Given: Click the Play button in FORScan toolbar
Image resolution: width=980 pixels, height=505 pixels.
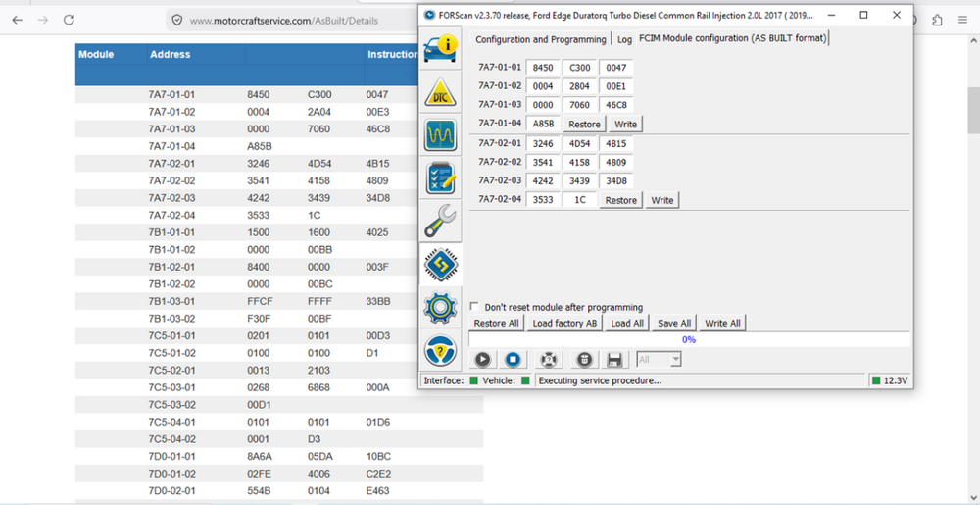Looking at the screenshot, I should pyautogui.click(x=482, y=359).
